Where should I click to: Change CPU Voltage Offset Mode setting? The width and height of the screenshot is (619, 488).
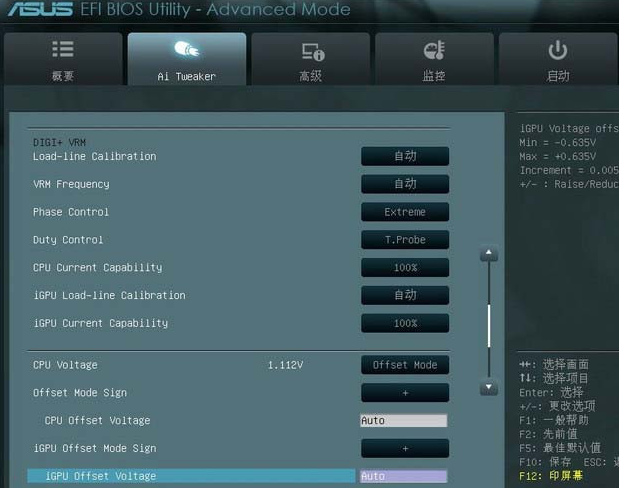405,365
